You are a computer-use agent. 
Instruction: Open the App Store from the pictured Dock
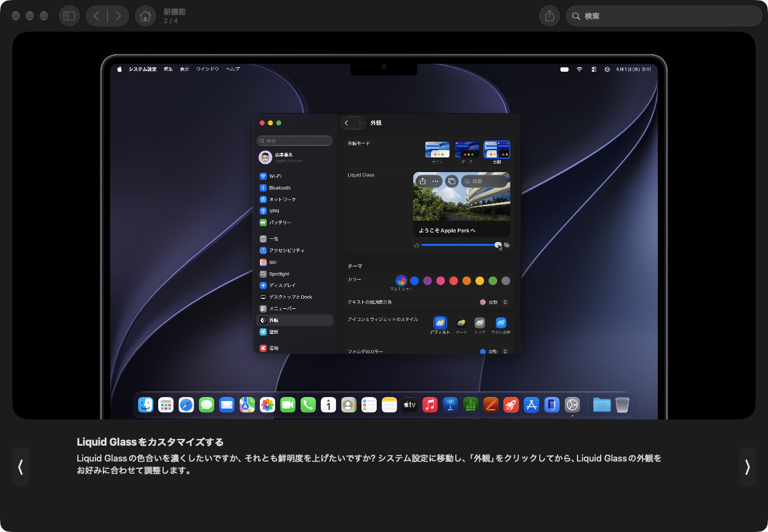click(532, 405)
